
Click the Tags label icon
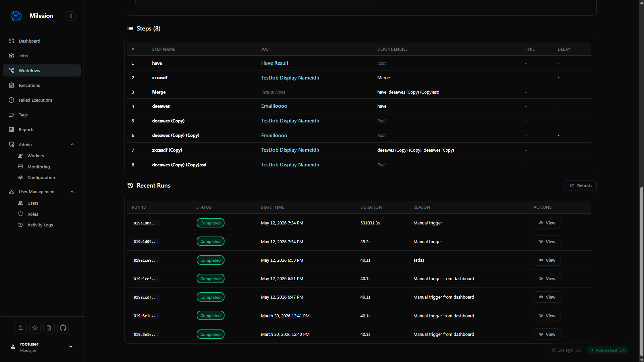[x=11, y=115]
